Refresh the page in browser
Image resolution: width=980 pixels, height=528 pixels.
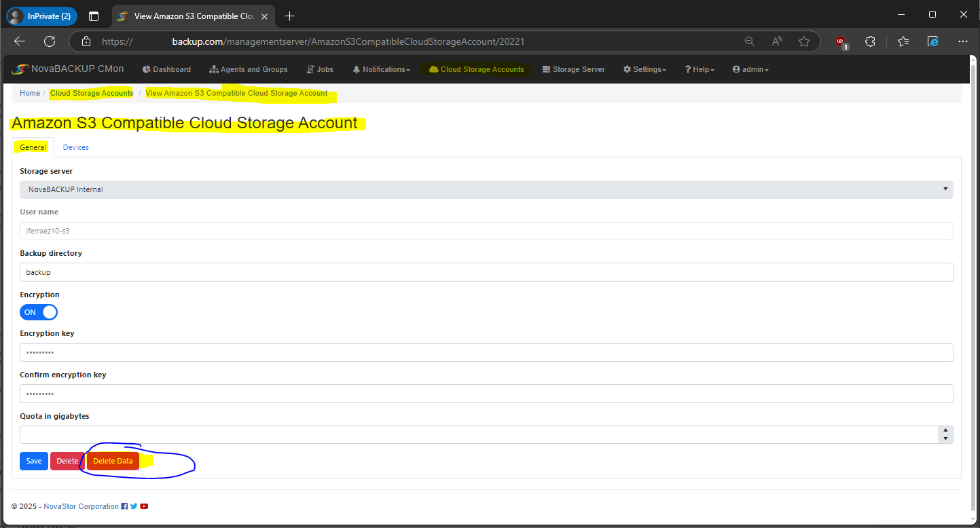pos(50,41)
